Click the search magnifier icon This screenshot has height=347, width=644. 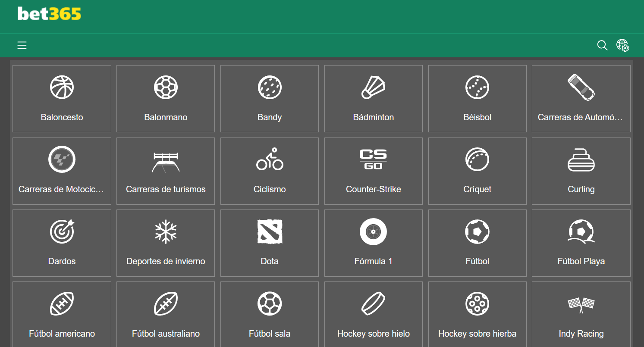point(602,45)
